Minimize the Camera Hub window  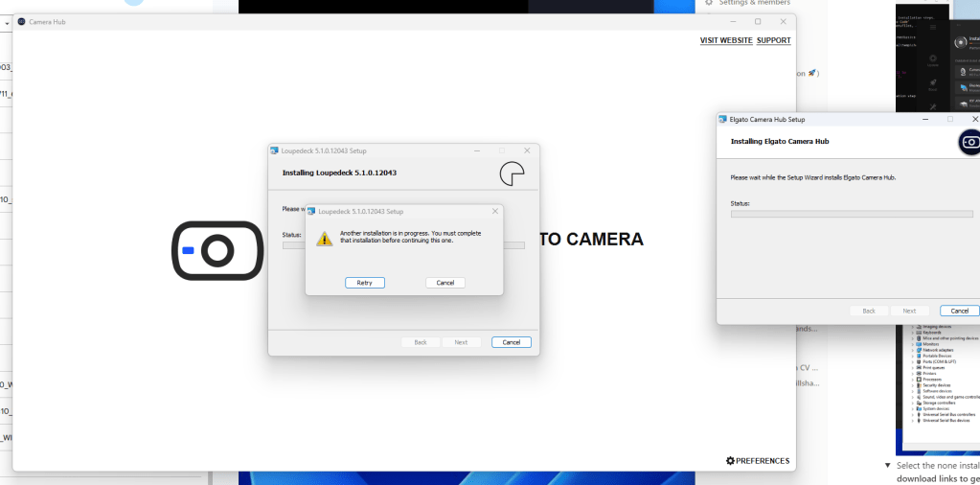point(733,22)
